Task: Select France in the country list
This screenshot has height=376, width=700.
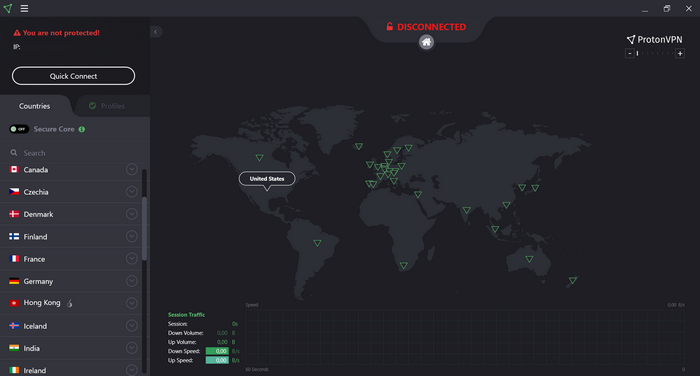Action: (x=71, y=259)
